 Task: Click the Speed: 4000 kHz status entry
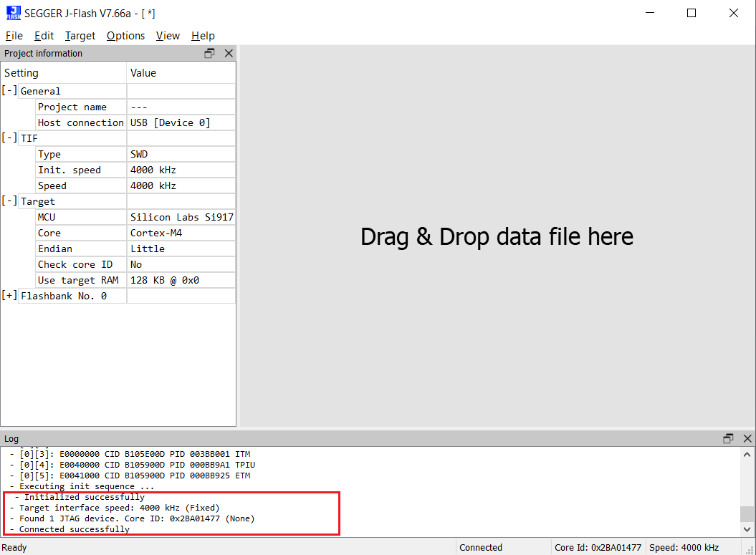[x=684, y=547]
